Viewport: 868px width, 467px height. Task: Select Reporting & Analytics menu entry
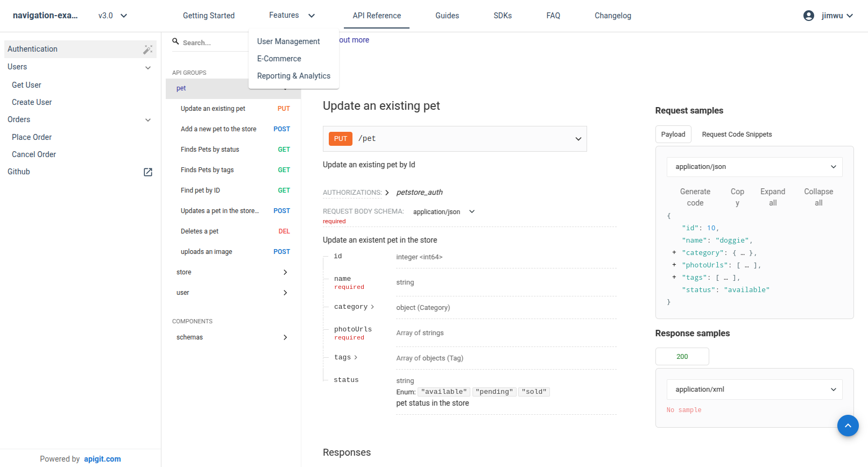click(x=294, y=76)
